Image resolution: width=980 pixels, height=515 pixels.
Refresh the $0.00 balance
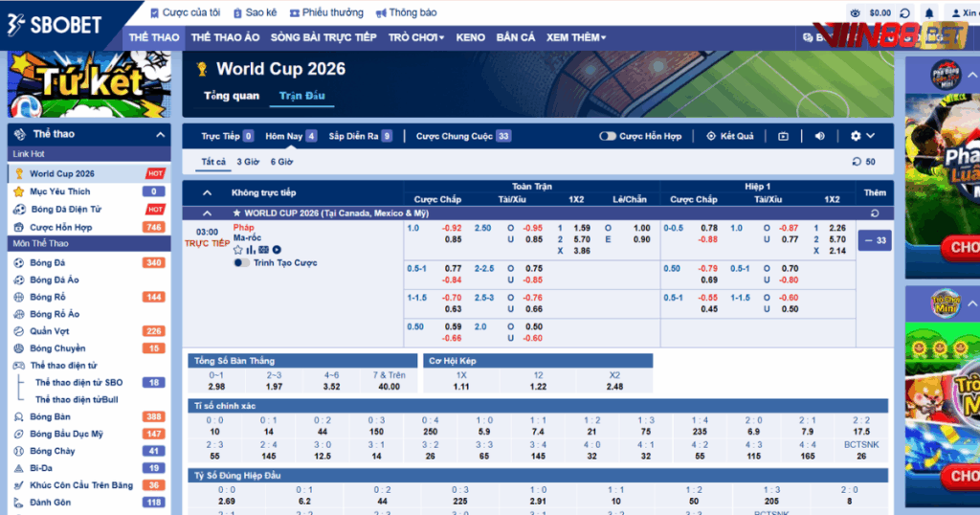point(904,13)
